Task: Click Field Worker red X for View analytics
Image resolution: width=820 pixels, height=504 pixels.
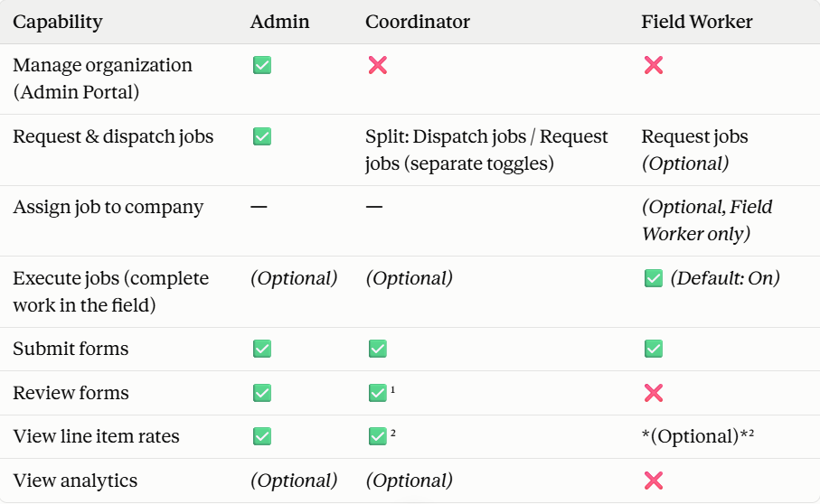Action: pyautogui.click(x=654, y=481)
